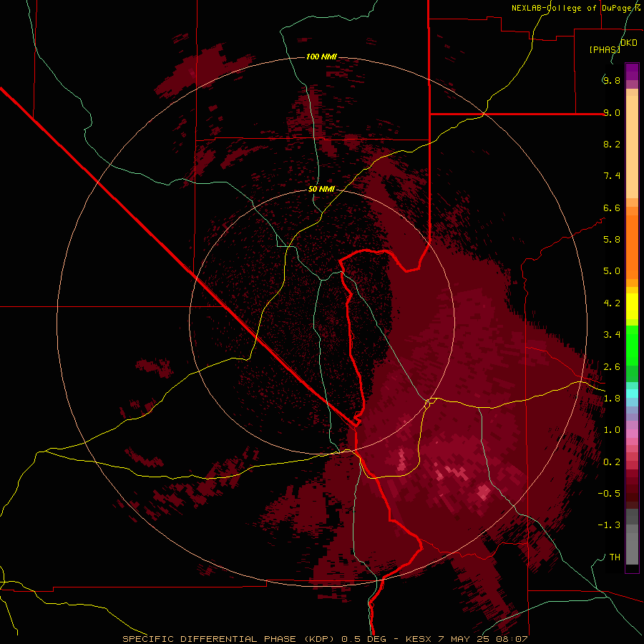
Task: Click the 3.4 scale value
Action: (612, 335)
